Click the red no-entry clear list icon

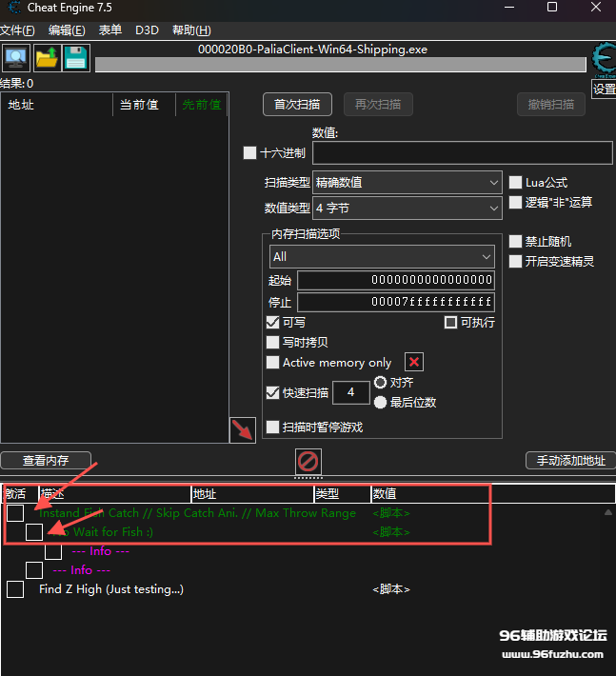click(308, 462)
